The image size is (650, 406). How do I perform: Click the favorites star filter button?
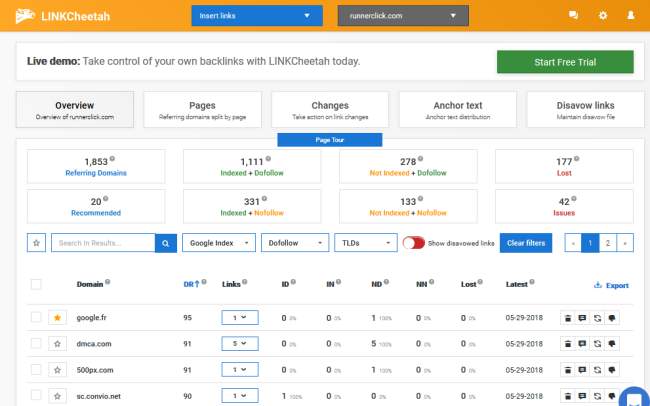coord(36,242)
